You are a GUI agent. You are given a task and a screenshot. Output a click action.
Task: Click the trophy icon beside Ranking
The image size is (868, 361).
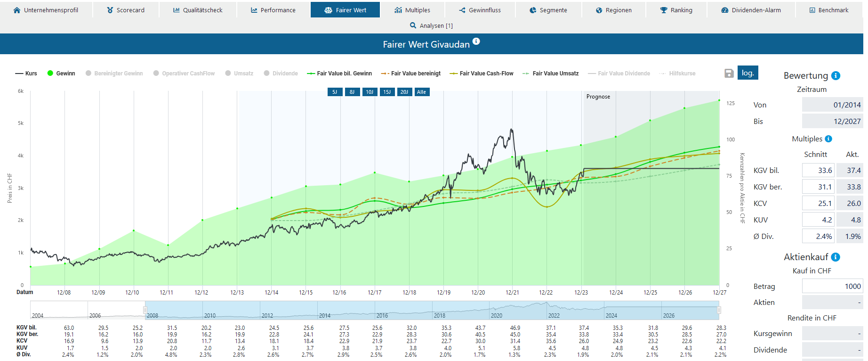(664, 10)
